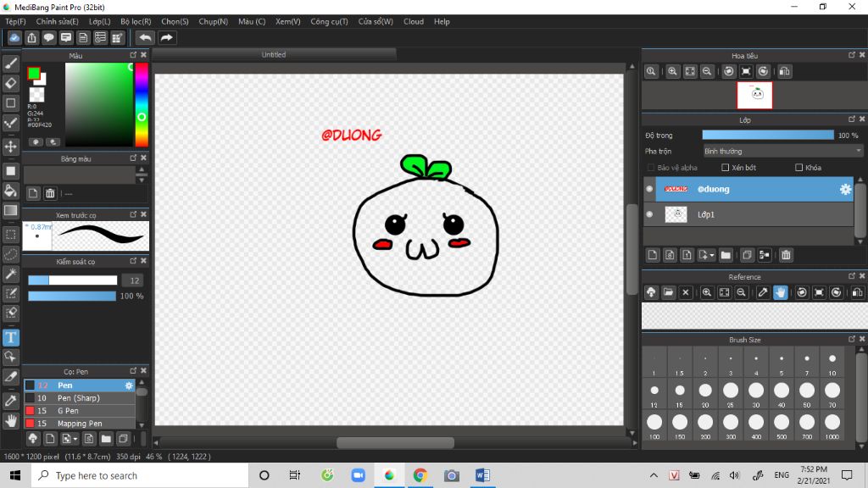Expand the add-brush dropdown below brush list
This screenshot has width=868, height=488.
pyautogui.click(x=75, y=440)
